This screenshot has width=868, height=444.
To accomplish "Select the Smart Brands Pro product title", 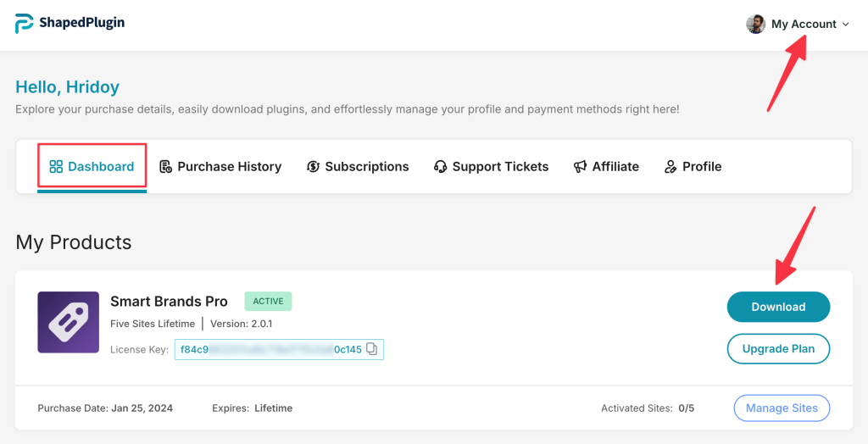I will click(169, 301).
